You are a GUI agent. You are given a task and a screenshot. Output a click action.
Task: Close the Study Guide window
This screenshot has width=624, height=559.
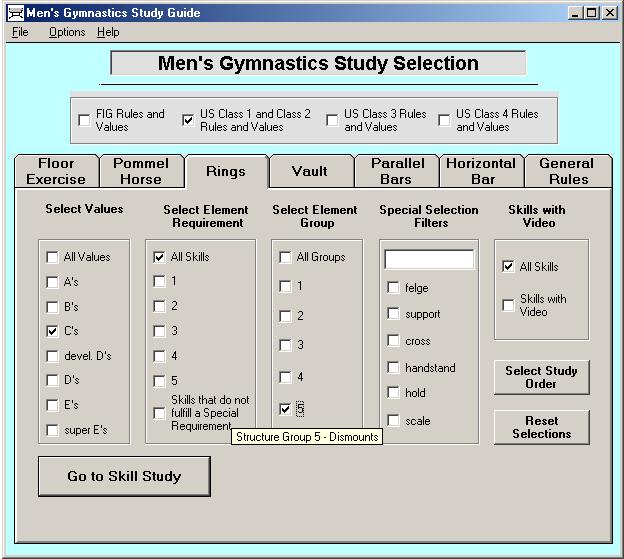pos(610,13)
